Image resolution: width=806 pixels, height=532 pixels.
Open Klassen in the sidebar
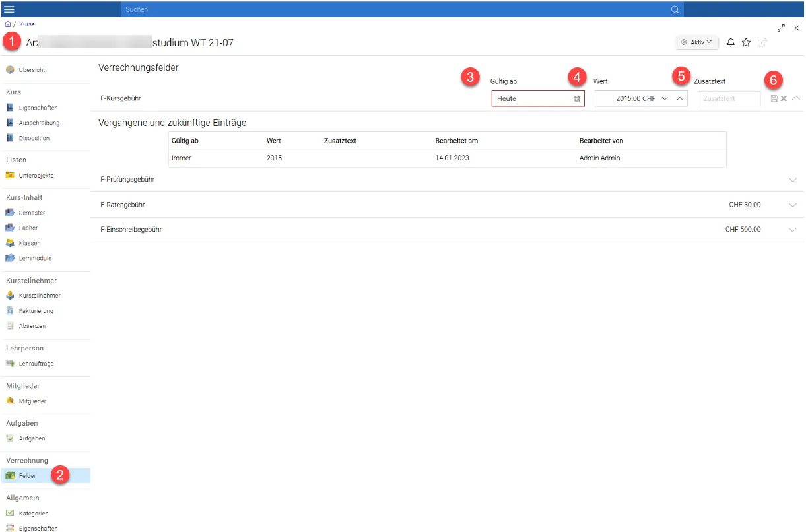pos(30,243)
